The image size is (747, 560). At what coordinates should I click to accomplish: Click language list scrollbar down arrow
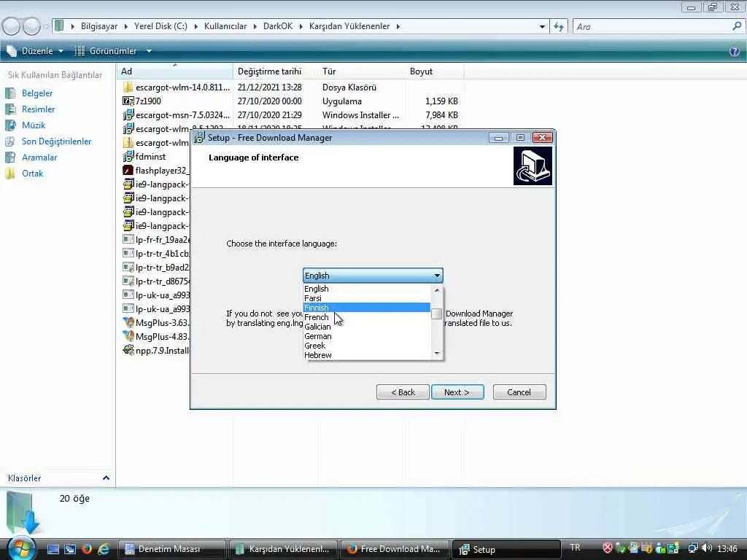point(436,354)
